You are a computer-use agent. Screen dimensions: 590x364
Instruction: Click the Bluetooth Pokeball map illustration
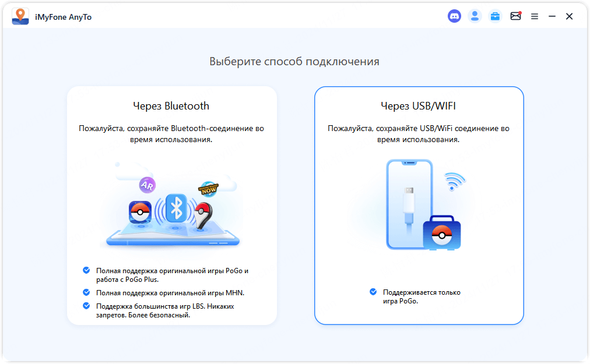173,206
